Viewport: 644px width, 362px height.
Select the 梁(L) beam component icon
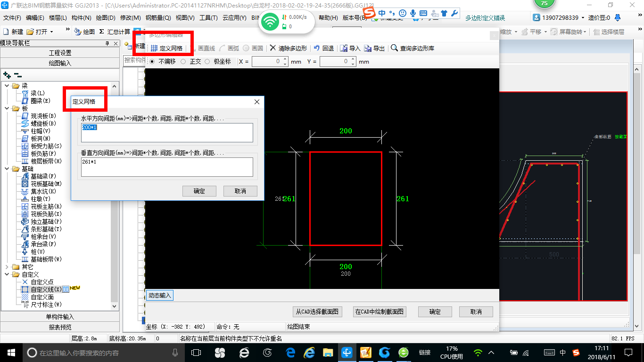click(x=25, y=93)
